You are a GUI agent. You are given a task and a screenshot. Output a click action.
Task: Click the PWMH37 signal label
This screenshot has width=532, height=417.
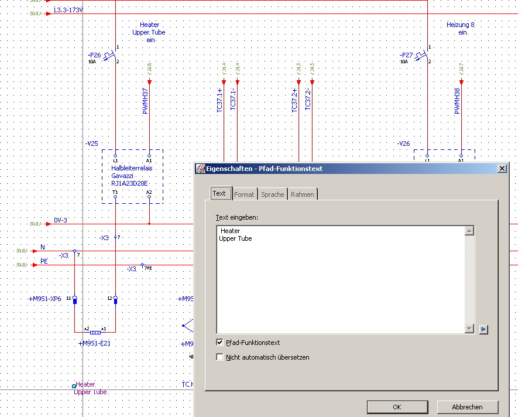[145, 101]
